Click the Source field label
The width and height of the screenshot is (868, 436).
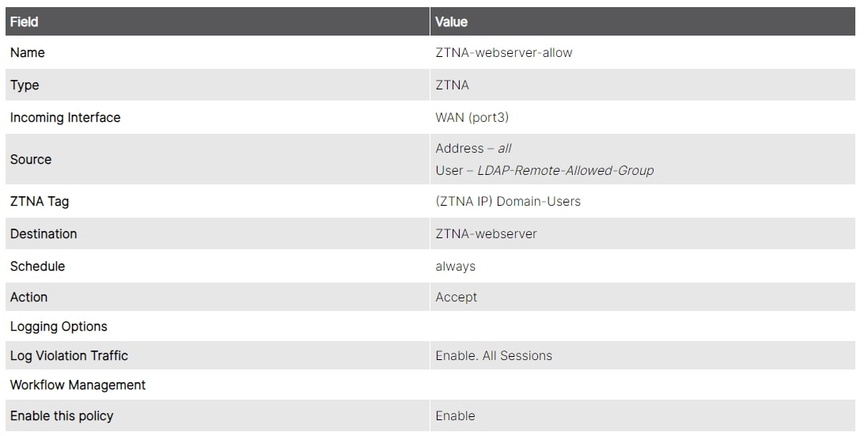pyautogui.click(x=31, y=160)
